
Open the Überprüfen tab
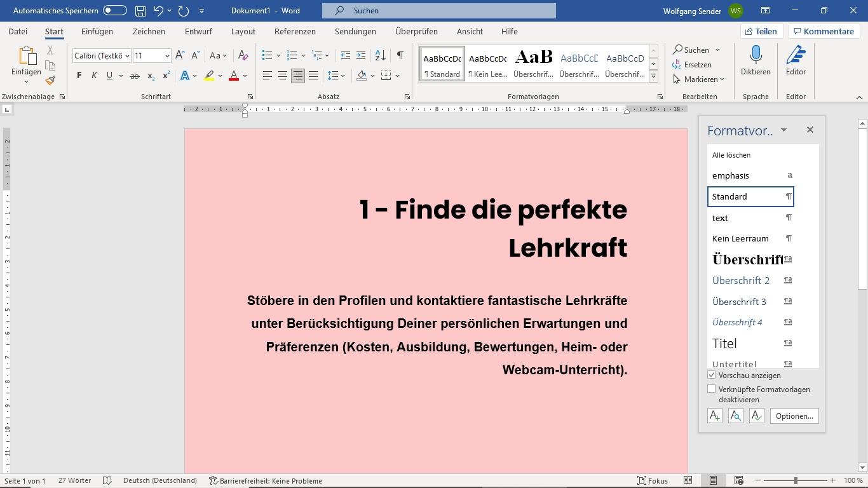coord(414,31)
